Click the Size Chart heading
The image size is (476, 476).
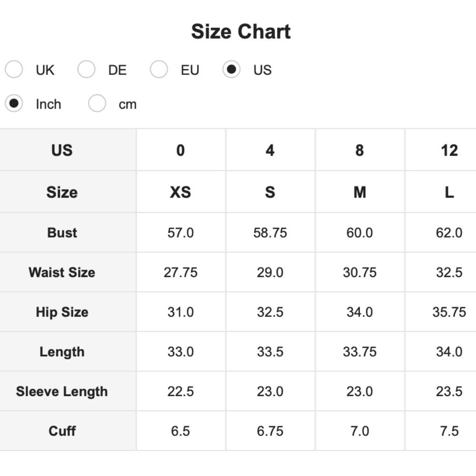(x=241, y=31)
